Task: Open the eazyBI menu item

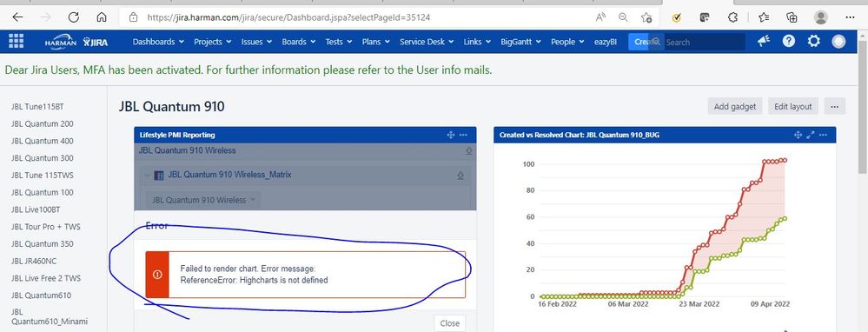Action: (x=606, y=42)
